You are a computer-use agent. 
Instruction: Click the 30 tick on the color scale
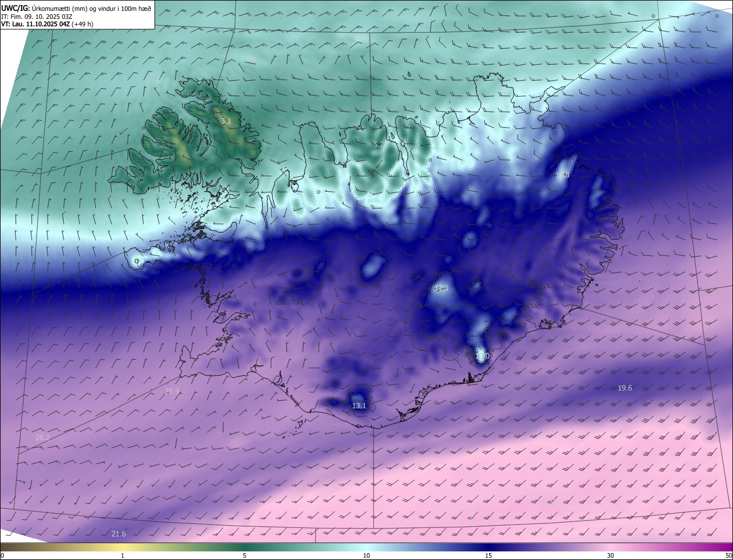(610, 555)
